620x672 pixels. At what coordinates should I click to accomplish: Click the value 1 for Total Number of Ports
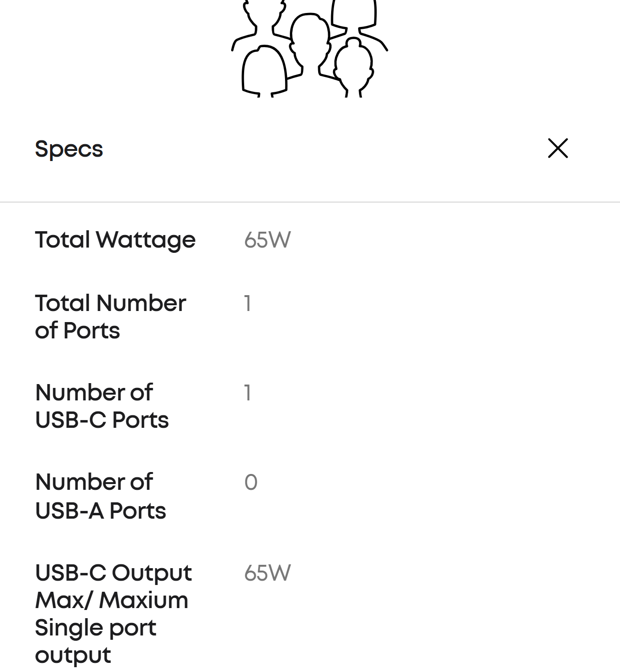248,303
